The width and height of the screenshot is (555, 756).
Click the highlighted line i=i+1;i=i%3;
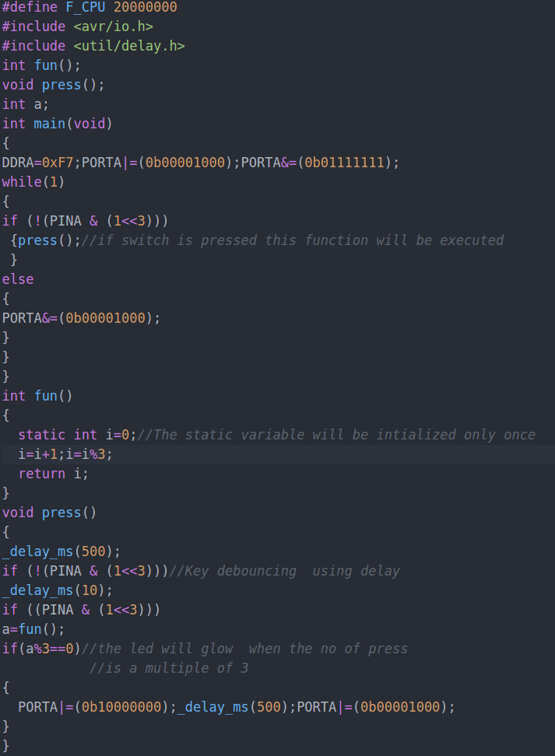point(65,454)
